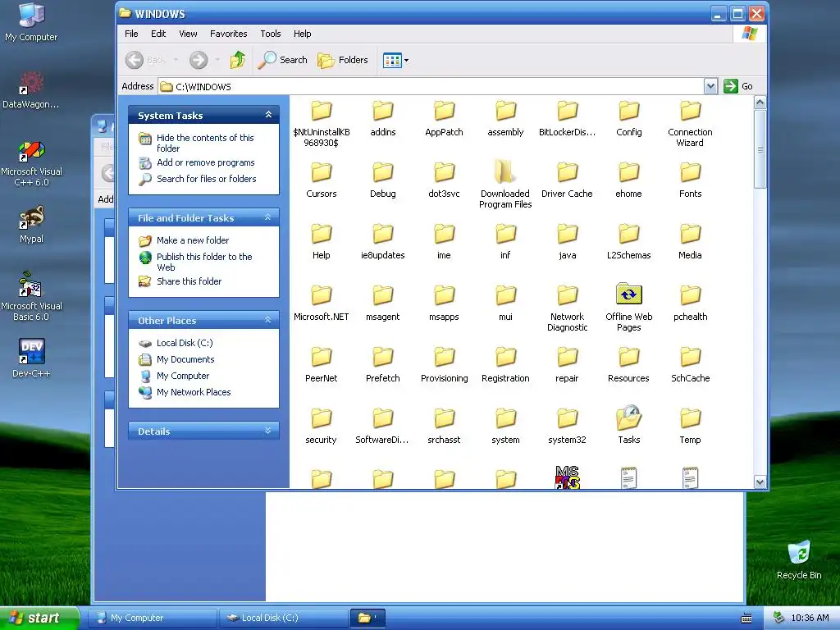Open the Start menu button
Viewport: 840px width, 630px height.
click(39, 618)
